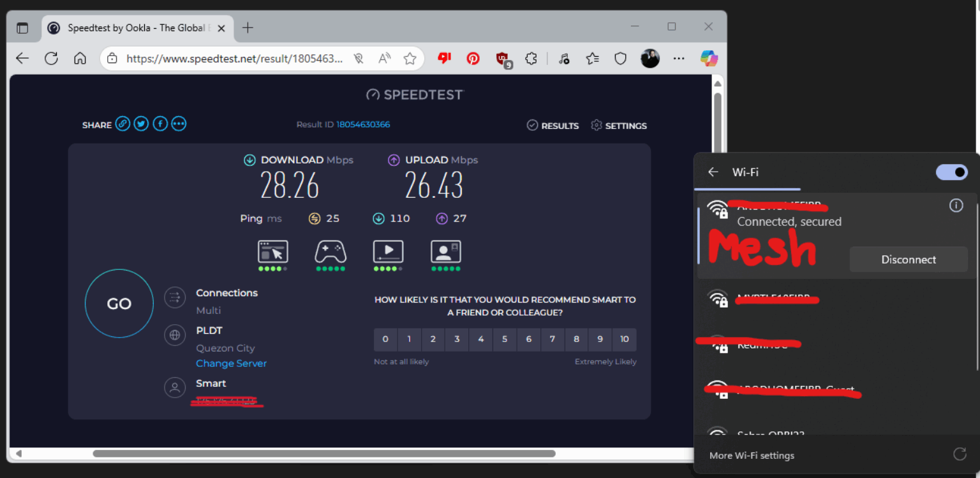Viewport: 980px width, 478px height.
Task: Toggle Wi-Fi off
Action: pos(951,172)
